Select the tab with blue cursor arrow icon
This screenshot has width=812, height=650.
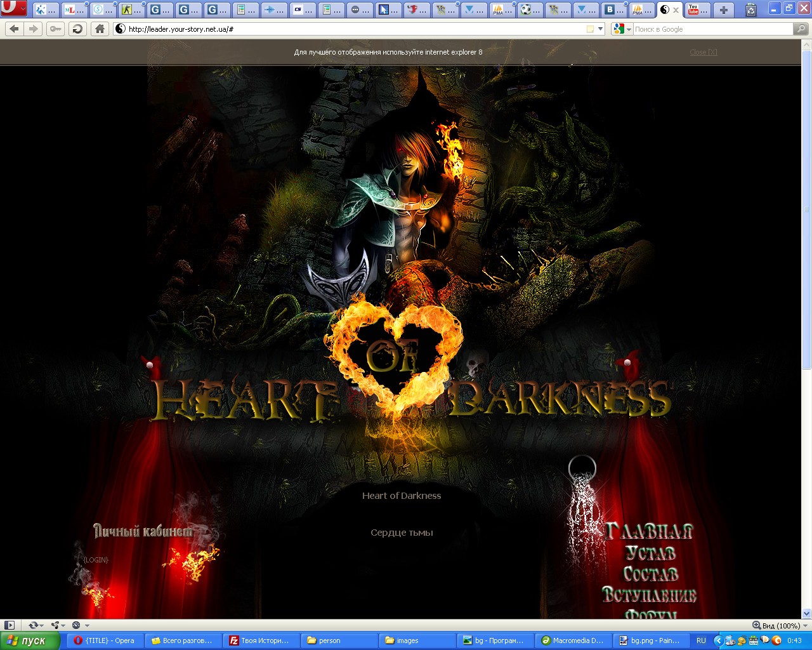tap(388, 10)
